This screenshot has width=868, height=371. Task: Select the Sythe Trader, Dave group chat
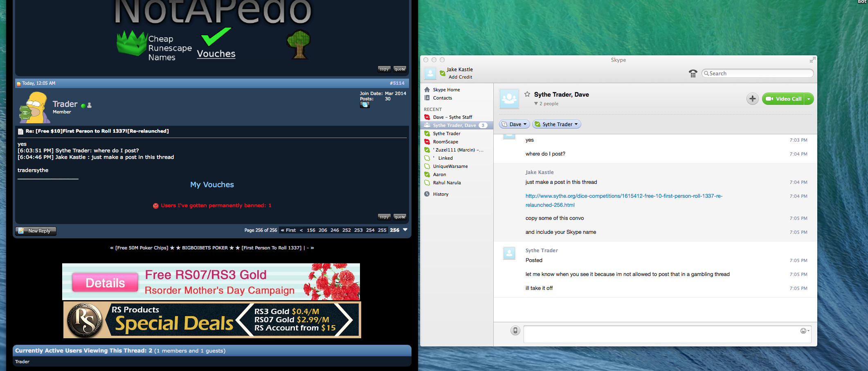point(456,125)
